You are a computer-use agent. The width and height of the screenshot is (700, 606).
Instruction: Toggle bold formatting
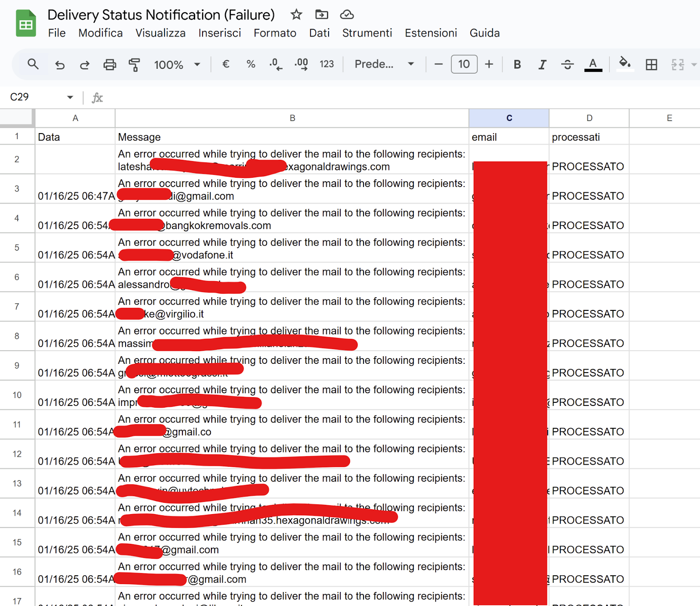[x=517, y=64]
